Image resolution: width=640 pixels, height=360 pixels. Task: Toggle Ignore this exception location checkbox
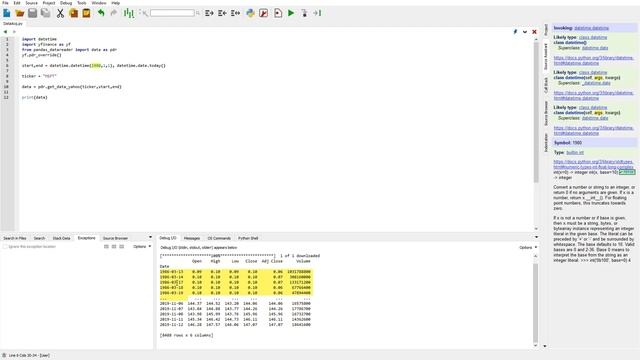pyautogui.click(x=5, y=247)
